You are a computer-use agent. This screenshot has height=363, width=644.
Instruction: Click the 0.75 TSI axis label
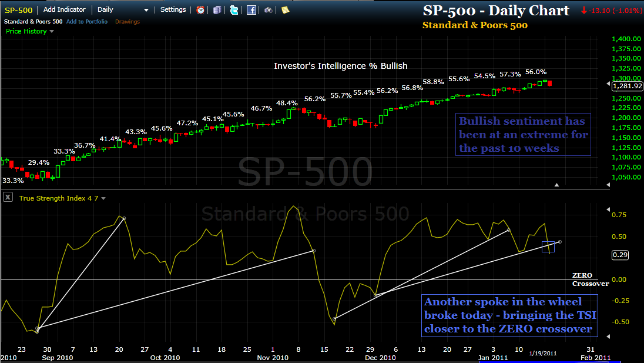click(619, 215)
